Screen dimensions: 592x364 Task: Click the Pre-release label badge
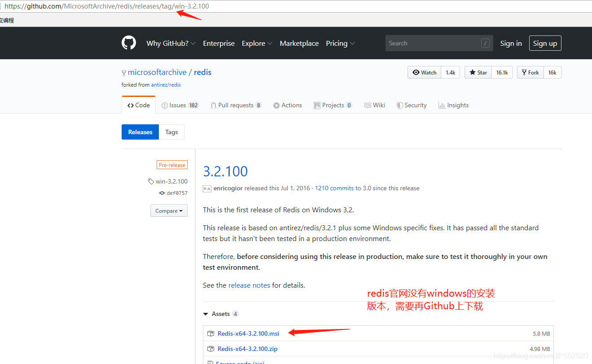[x=172, y=165]
